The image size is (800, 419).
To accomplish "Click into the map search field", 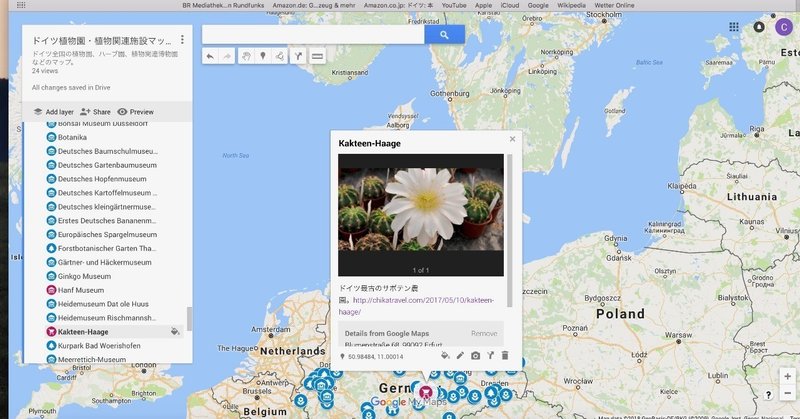I will [x=313, y=35].
